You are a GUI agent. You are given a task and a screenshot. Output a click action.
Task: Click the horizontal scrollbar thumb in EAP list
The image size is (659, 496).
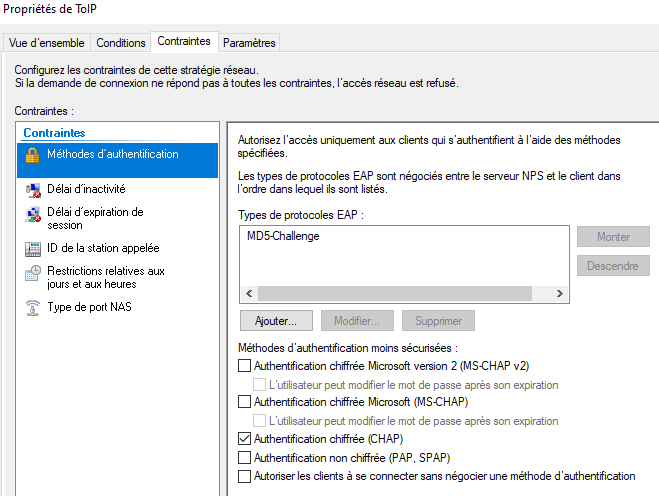coord(395,293)
